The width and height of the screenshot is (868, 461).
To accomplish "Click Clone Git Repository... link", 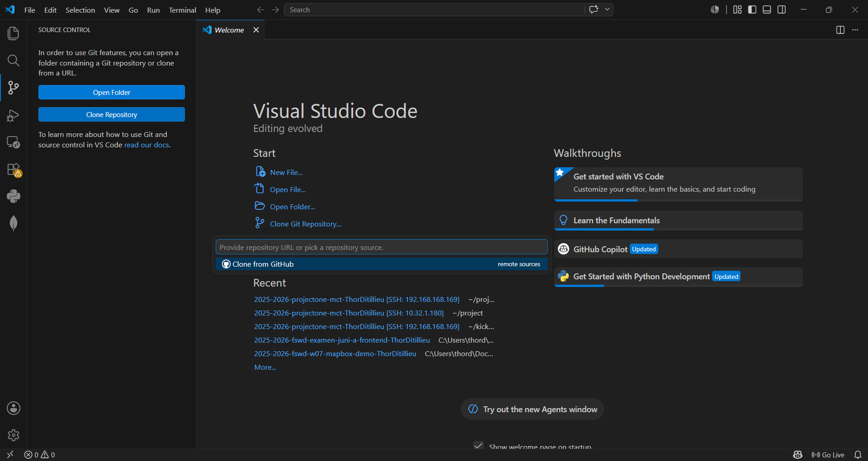I will pyautogui.click(x=306, y=224).
